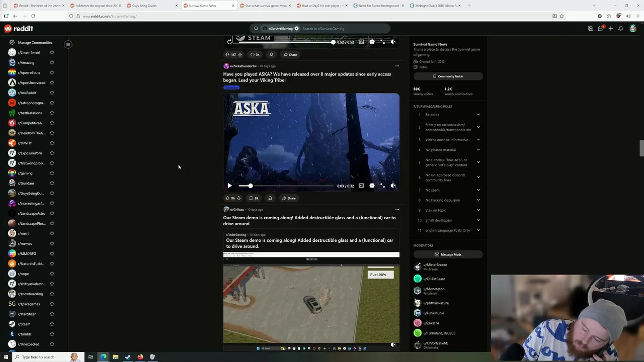Unmute the ASKA video
The image size is (644, 362).
click(x=393, y=186)
